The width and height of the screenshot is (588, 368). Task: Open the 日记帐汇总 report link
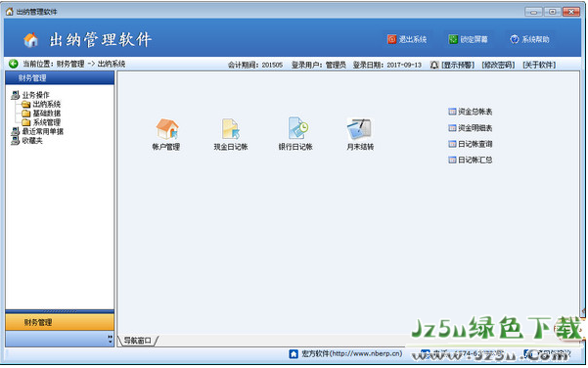[475, 160]
